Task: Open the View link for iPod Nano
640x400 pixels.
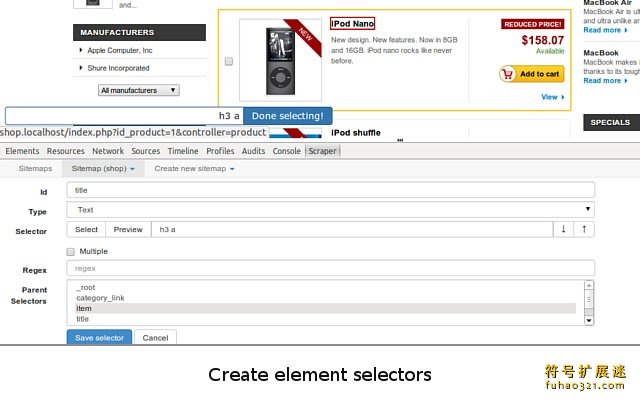Action: coord(553,97)
